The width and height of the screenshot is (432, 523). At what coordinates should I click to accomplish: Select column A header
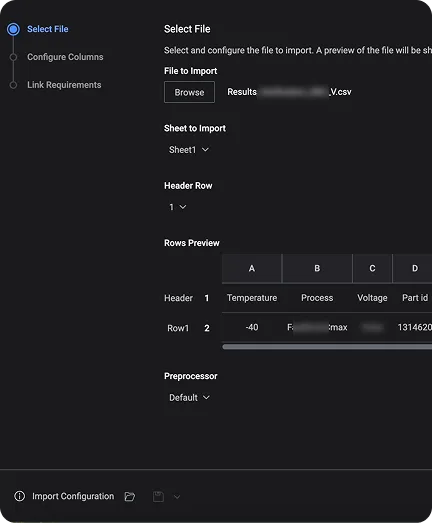coord(252,268)
